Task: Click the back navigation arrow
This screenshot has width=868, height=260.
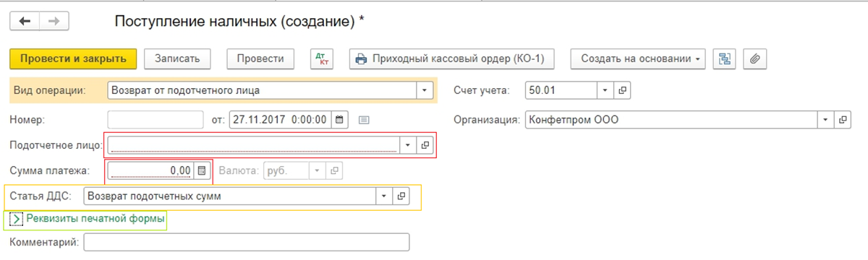Action: click(x=25, y=22)
